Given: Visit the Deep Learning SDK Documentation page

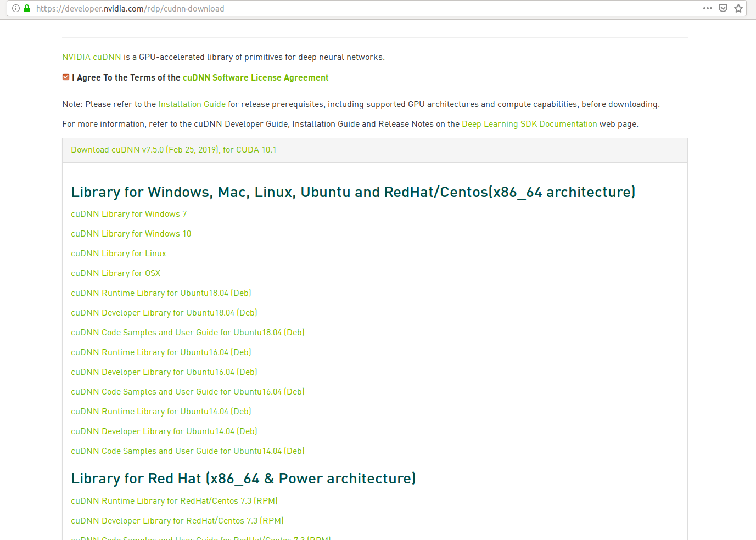Looking at the screenshot, I should point(529,123).
